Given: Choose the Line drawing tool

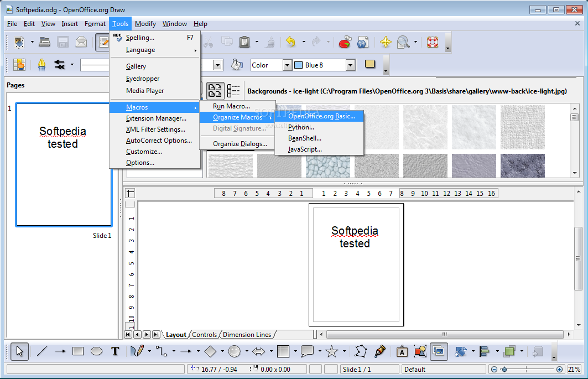Looking at the screenshot, I should (42, 351).
